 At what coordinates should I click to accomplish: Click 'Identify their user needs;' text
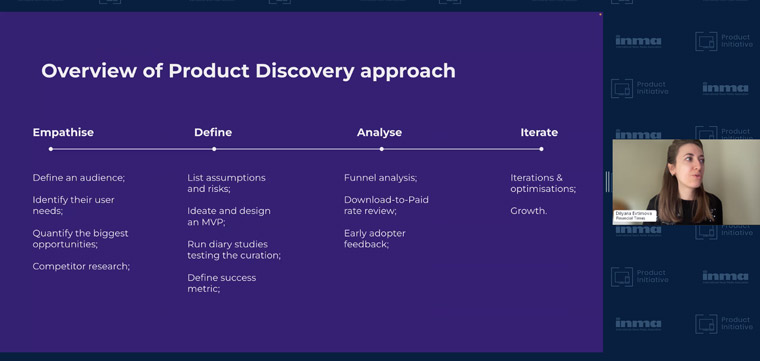pos(73,205)
